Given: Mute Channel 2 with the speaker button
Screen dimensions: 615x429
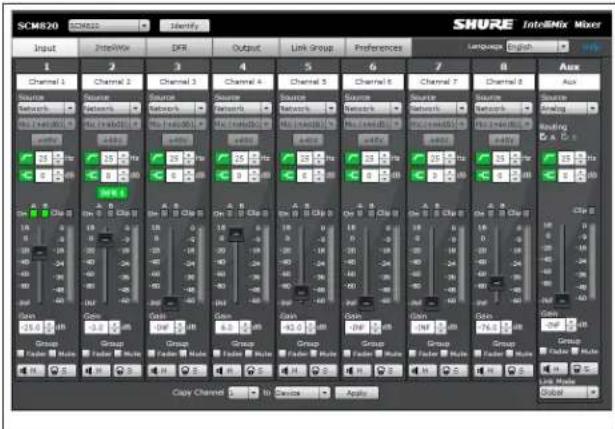Looking at the screenshot, I should [x=96, y=370].
